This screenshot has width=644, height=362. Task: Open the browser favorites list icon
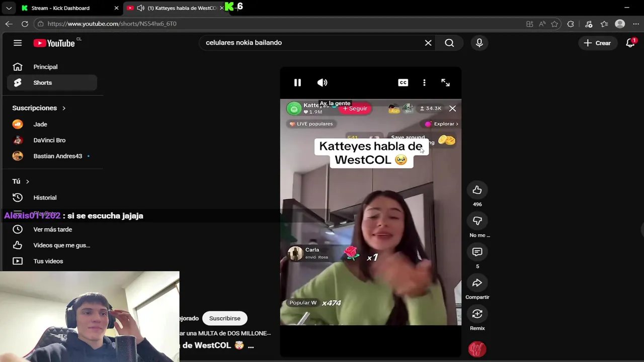click(604, 24)
